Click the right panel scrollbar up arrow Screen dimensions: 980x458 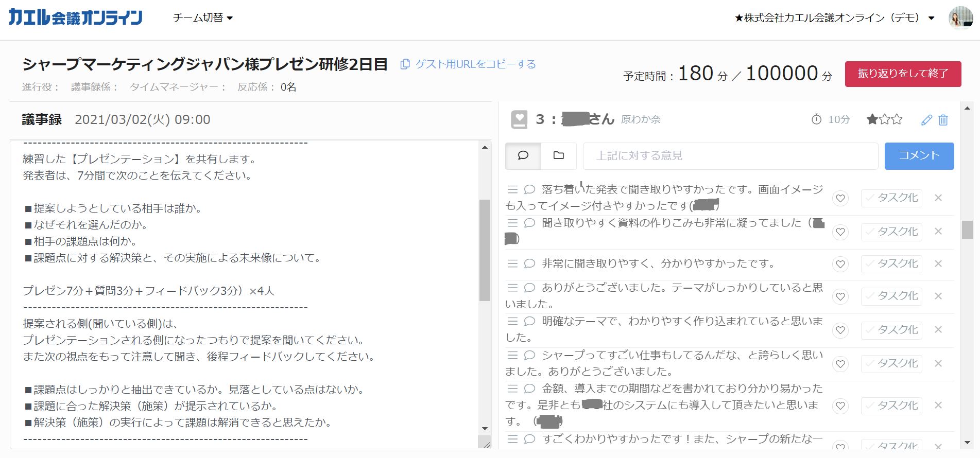tap(967, 109)
